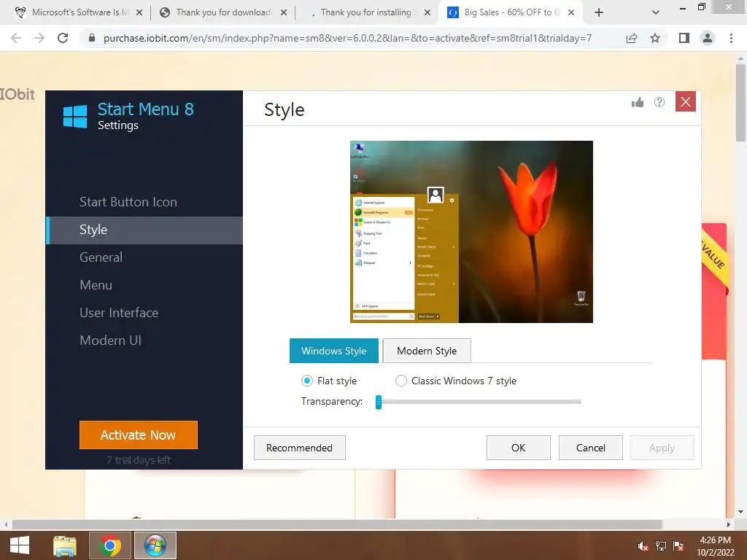Viewport: 747px width, 560px height.
Task: Bookmark this page with star icon
Action: (x=655, y=38)
